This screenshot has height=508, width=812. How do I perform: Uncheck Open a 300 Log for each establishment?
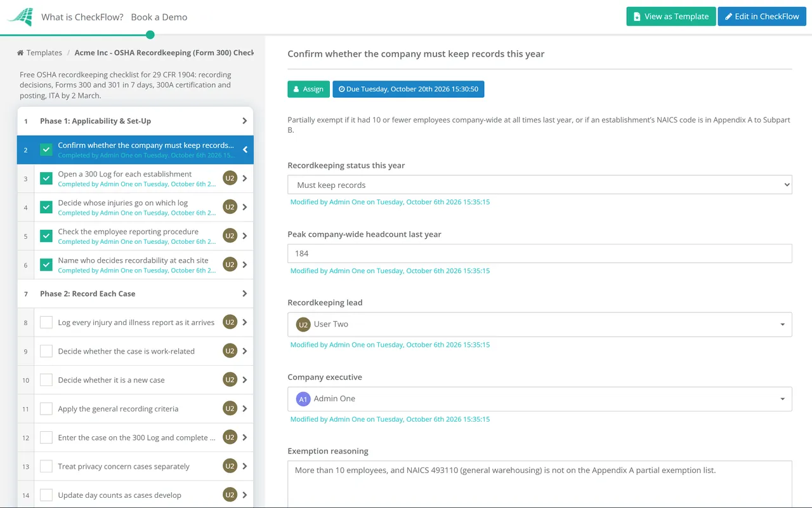[x=46, y=178]
